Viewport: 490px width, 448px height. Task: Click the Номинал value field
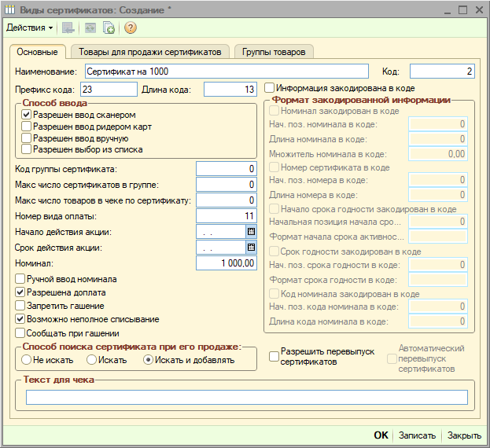click(227, 263)
